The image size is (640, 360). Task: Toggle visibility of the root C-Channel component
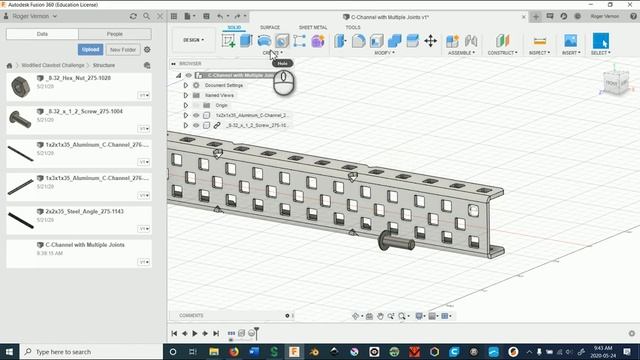(x=189, y=75)
